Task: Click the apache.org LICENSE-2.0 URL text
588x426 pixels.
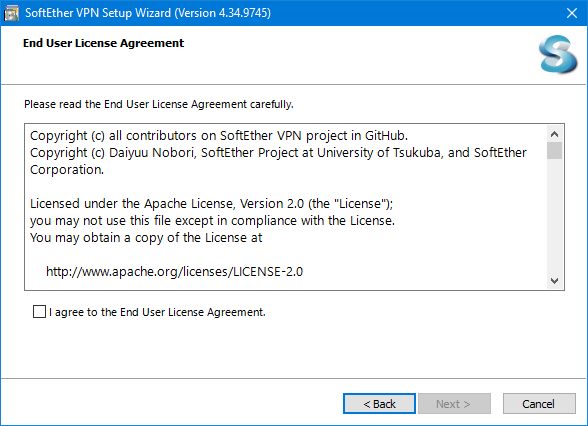Action: click(174, 272)
